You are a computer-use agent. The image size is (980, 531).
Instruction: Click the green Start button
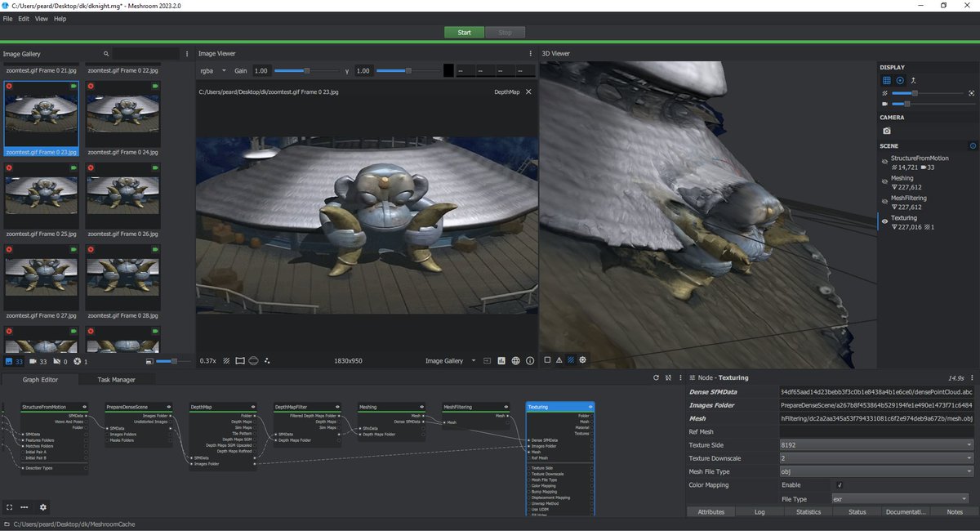point(464,33)
